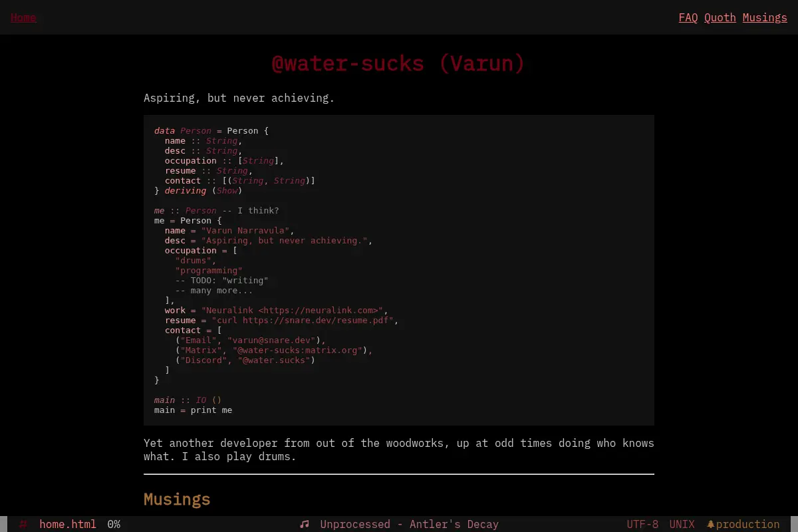This screenshot has height=532, width=798.
Task: Open the Home link in the navbar
Action: [23, 17]
